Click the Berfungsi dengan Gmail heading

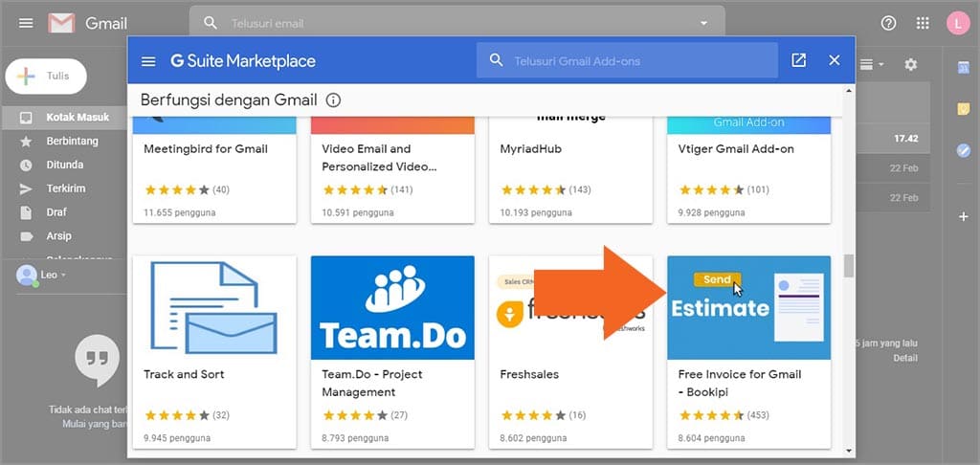tap(229, 100)
